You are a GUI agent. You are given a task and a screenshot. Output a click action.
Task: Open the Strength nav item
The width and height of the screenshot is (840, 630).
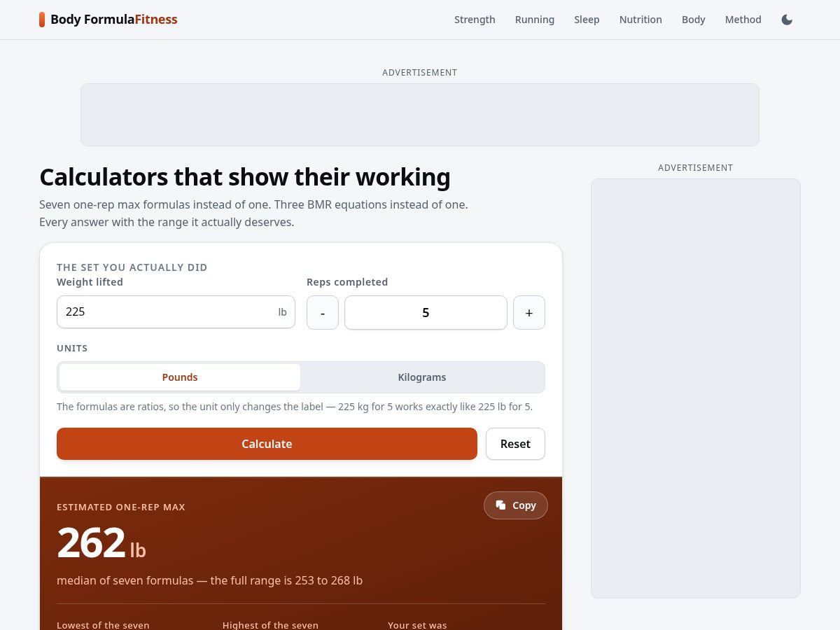475,20
